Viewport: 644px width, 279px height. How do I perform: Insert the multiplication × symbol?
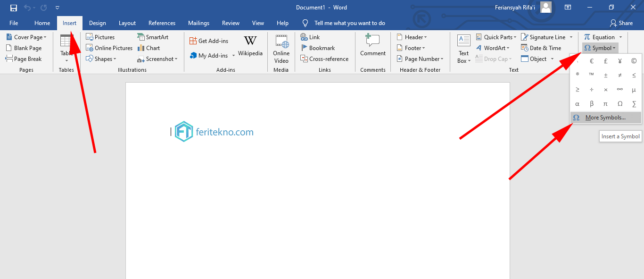click(x=606, y=89)
